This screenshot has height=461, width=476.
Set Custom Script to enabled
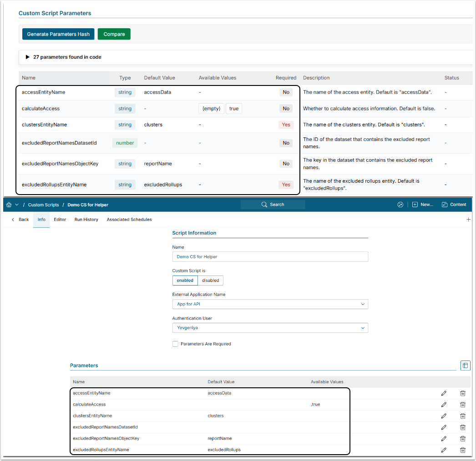[185, 281]
